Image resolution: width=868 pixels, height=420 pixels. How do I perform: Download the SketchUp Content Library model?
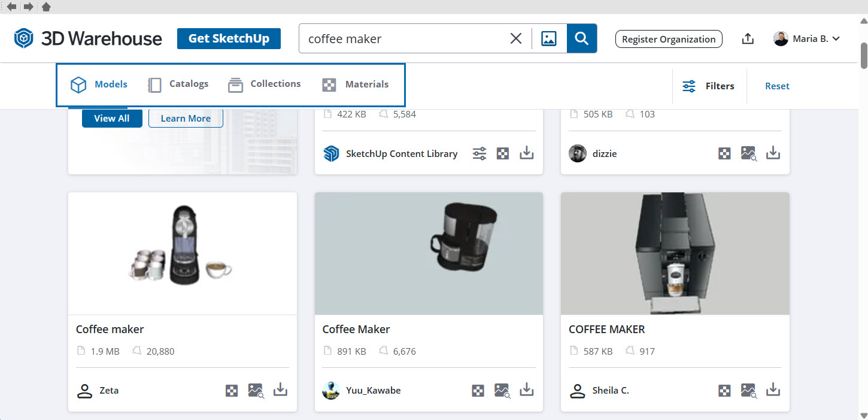coord(527,153)
